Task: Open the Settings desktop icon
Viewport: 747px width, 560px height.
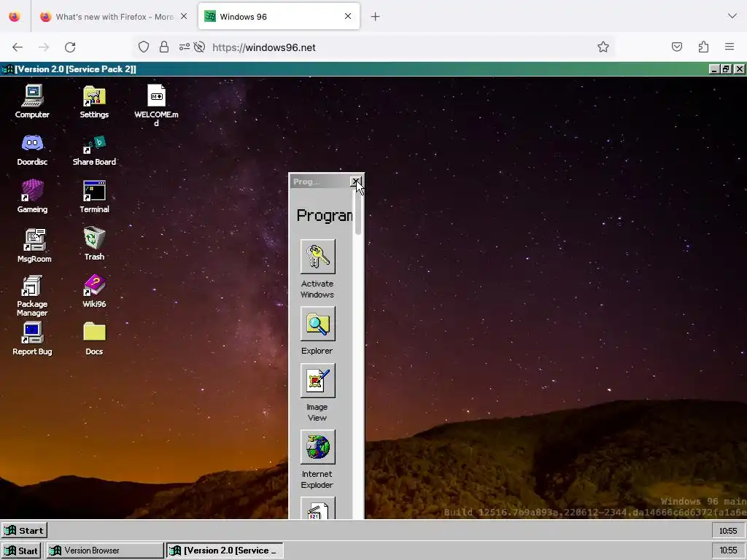Action: [94, 101]
